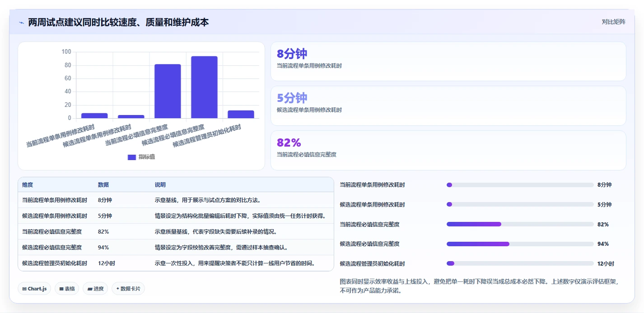Click the tallest bar, 候选流程必填信息完整度
The width and height of the screenshot is (644, 313).
tap(204, 87)
